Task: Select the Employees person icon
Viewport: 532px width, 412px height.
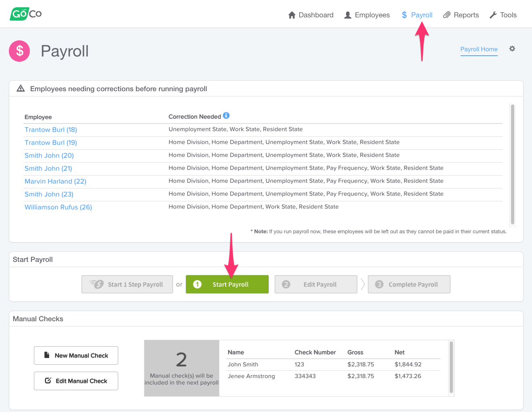Action: pyautogui.click(x=347, y=15)
